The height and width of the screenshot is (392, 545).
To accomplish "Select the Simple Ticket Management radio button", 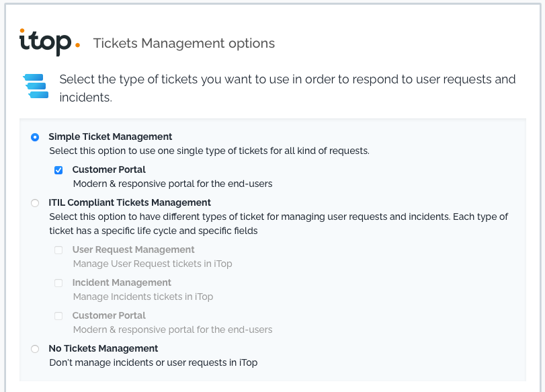I will pyautogui.click(x=35, y=136).
